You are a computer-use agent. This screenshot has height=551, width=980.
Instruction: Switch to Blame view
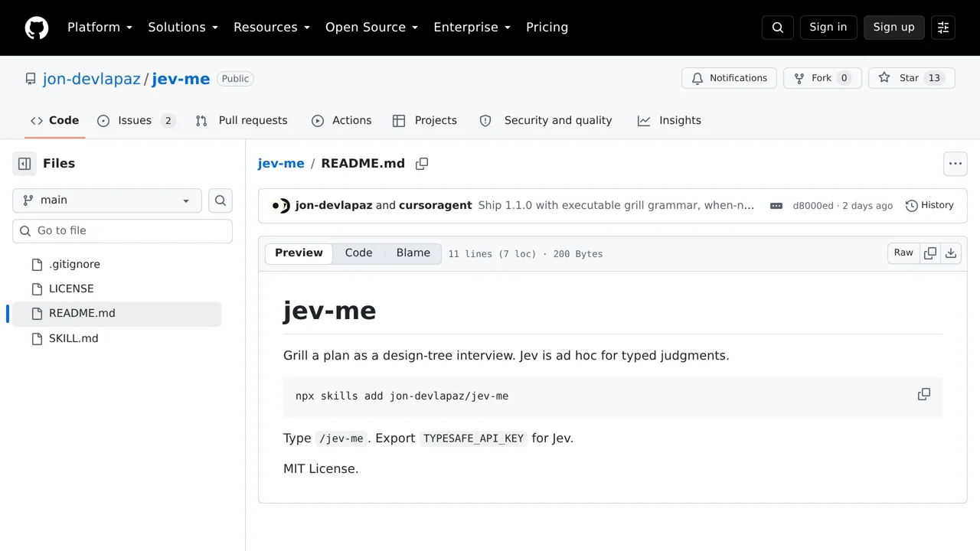[x=413, y=253]
